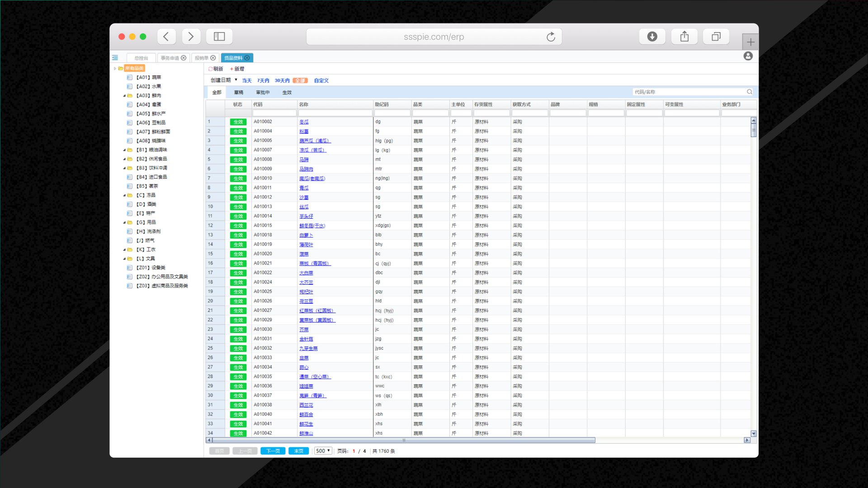Click the 名称 column filter input

335,113
